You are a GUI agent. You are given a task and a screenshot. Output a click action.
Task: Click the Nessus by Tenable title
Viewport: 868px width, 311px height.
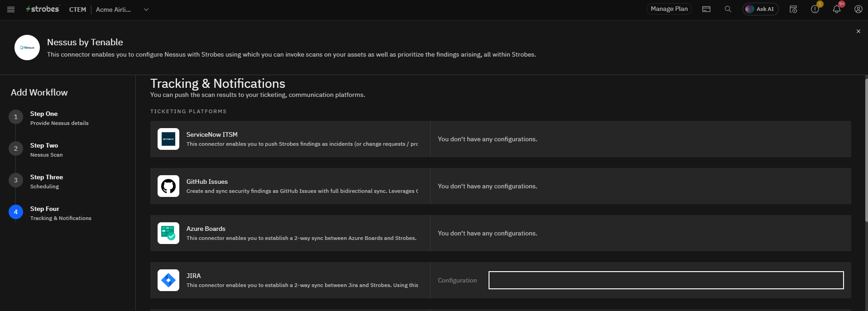tap(85, 42)
